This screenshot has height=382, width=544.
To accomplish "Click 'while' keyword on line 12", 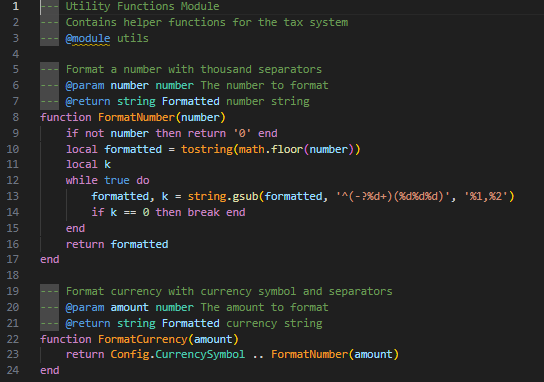I will [82, 180].
